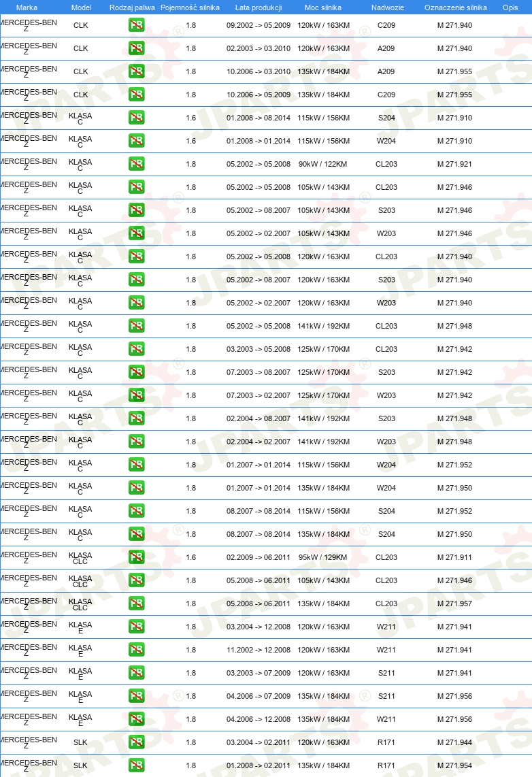Click the Rodzaj paliwa column header

[x=132, y=7]
